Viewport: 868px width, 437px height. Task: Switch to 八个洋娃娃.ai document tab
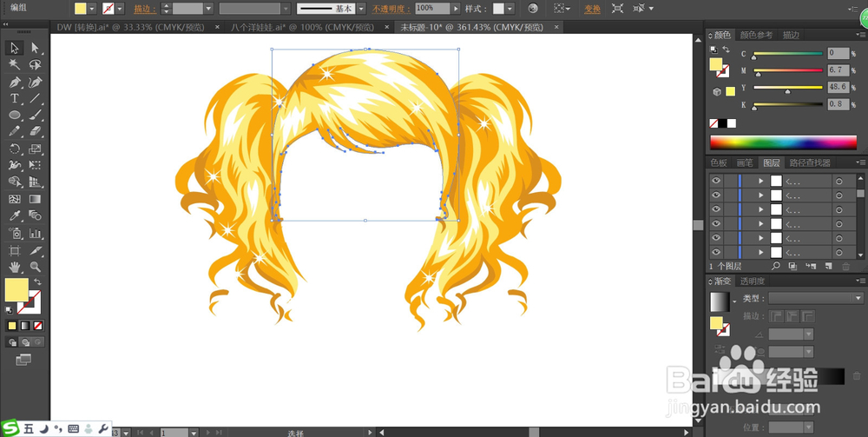302,27
